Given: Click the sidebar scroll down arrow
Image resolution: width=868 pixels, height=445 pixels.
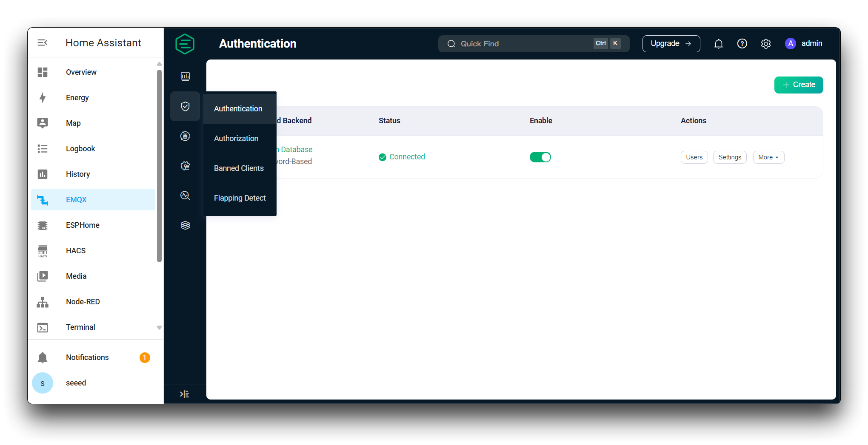Looking at the screenshot, I should (159, 328).
